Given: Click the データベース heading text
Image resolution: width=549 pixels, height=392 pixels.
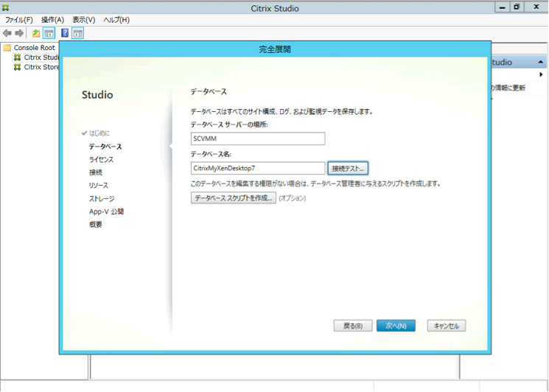Looking at the screenshot, I should pos(209,91).
